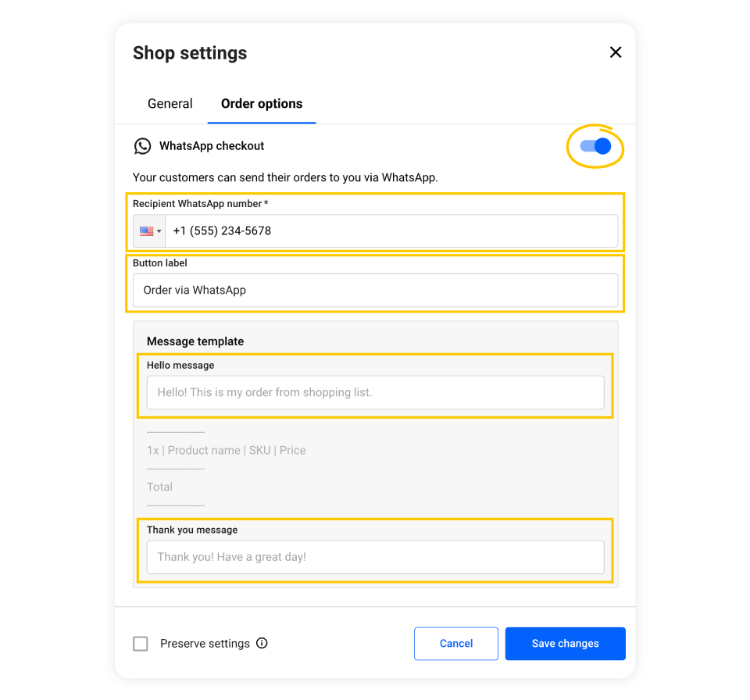Close the Shop settings dialog
The height and width of the screenshot is (700, 750).
616,52
